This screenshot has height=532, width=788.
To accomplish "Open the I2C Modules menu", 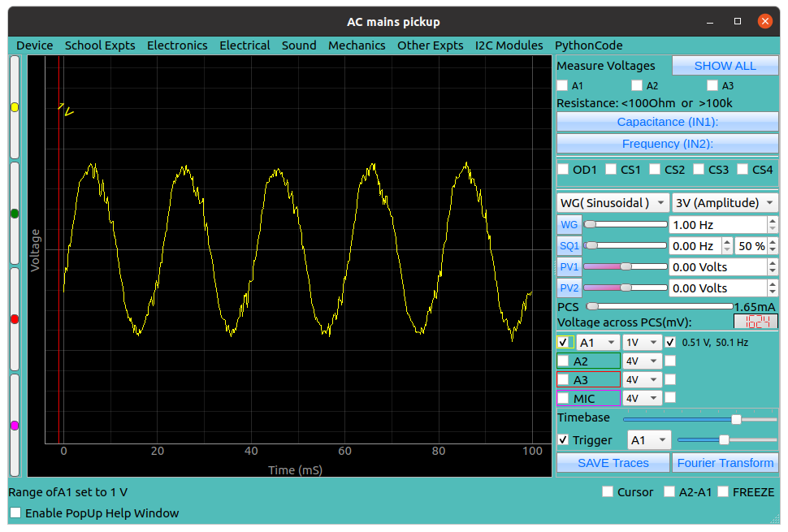I will tap(509, 45).
